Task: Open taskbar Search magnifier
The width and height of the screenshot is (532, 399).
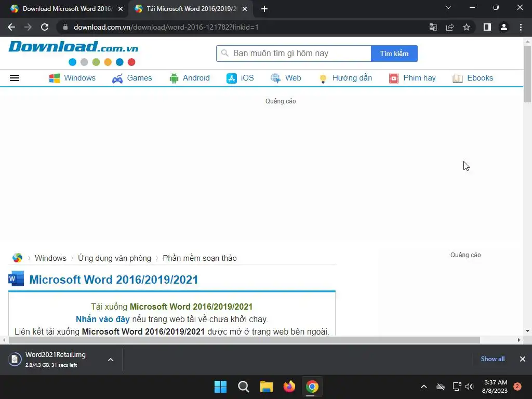Action: coord(243,387)
